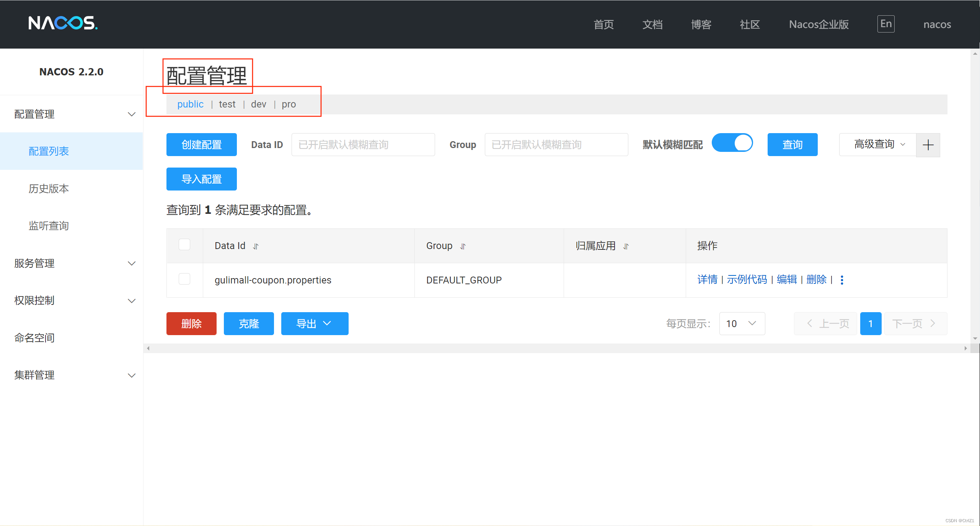Screen dimensions: 980x526
Task: Click 删除 link in the table row
Action: point(817,280)
